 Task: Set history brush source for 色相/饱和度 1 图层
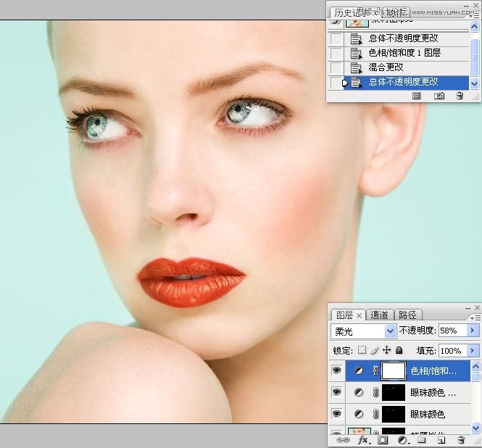[x=336, y=54]
